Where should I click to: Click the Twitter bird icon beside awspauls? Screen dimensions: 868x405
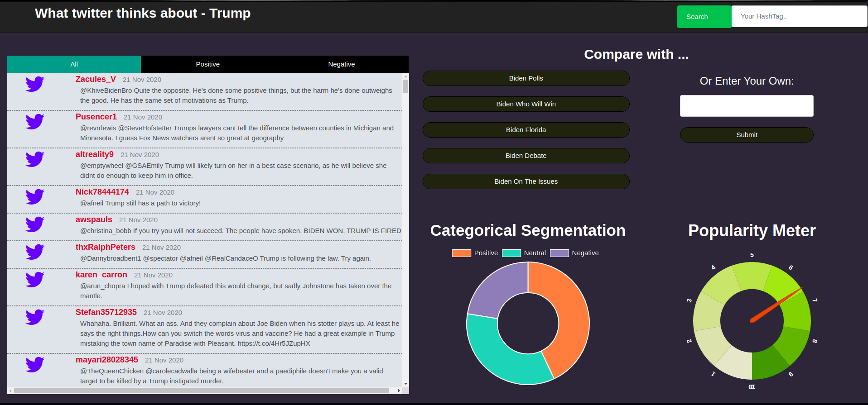click(x=35, y=224)
